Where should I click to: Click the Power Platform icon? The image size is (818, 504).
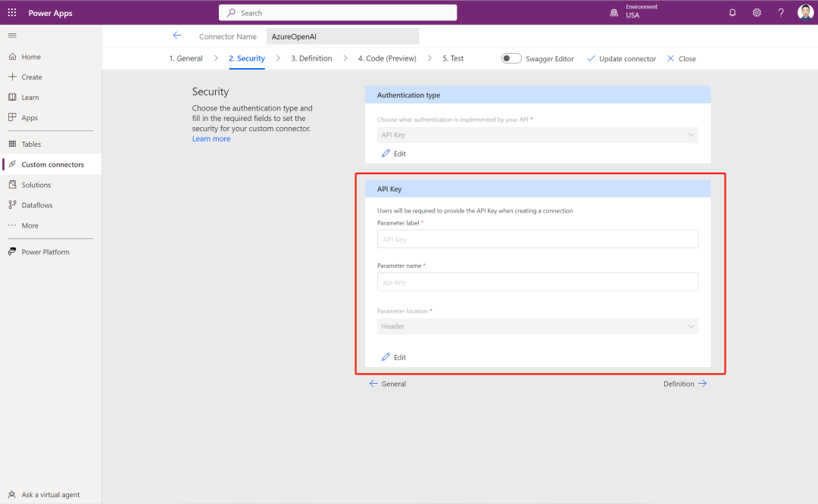coord(13,251)
